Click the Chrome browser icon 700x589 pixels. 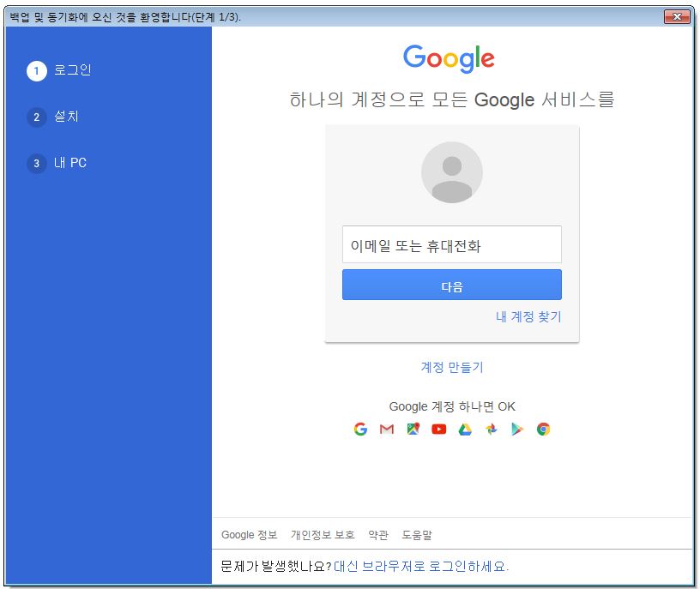point(543,429)
